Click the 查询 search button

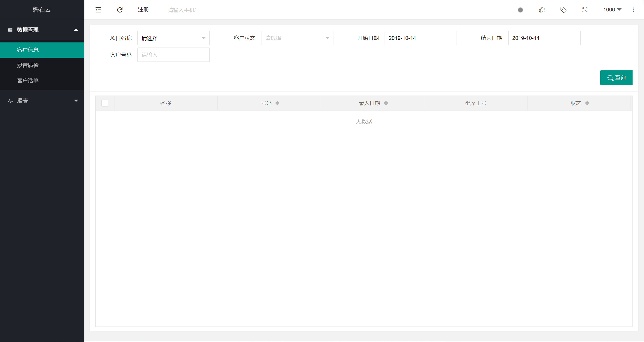(616, 77)
